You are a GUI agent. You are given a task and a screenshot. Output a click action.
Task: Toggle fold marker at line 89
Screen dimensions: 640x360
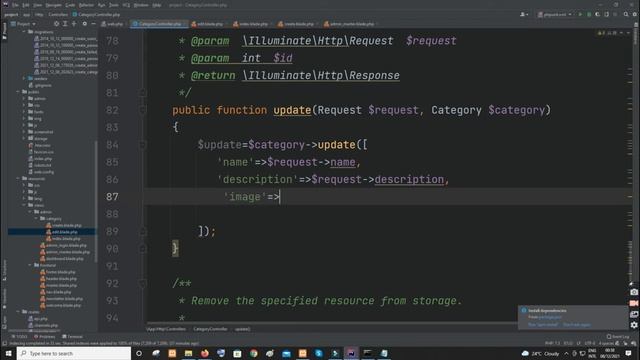pyautogui.click(x=142, y=231)
